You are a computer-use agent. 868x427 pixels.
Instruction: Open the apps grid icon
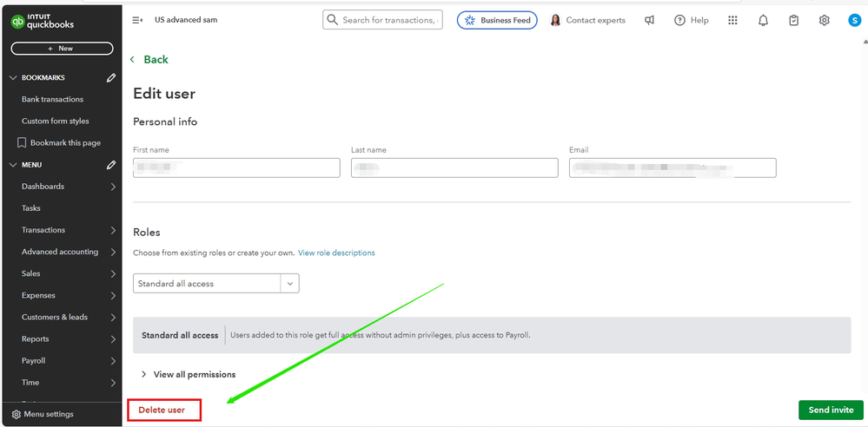(732, 20)
